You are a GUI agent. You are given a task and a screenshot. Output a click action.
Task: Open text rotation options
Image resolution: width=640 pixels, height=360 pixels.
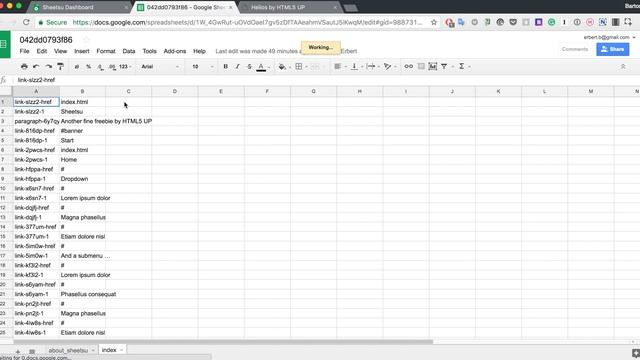[x=388, y=67]
